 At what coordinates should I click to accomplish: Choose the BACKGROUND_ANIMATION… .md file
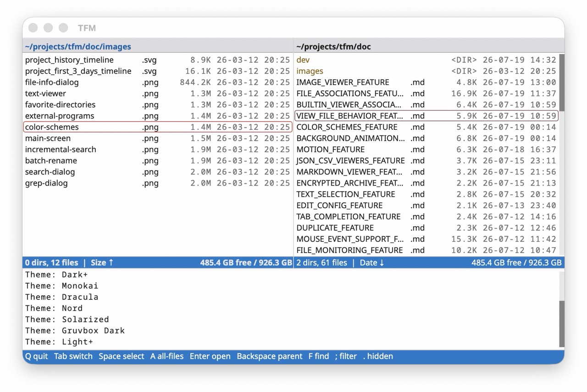426,138
